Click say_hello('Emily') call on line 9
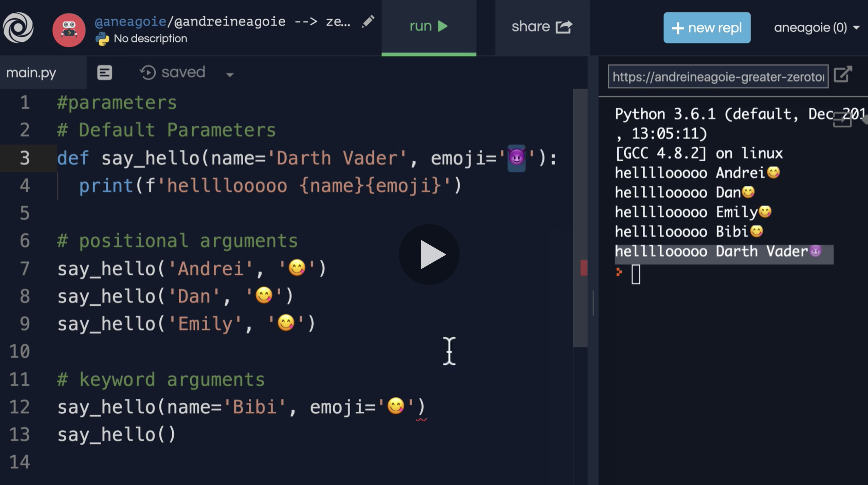This screenshot has height=485, width=868. click(x=186, y=324)
